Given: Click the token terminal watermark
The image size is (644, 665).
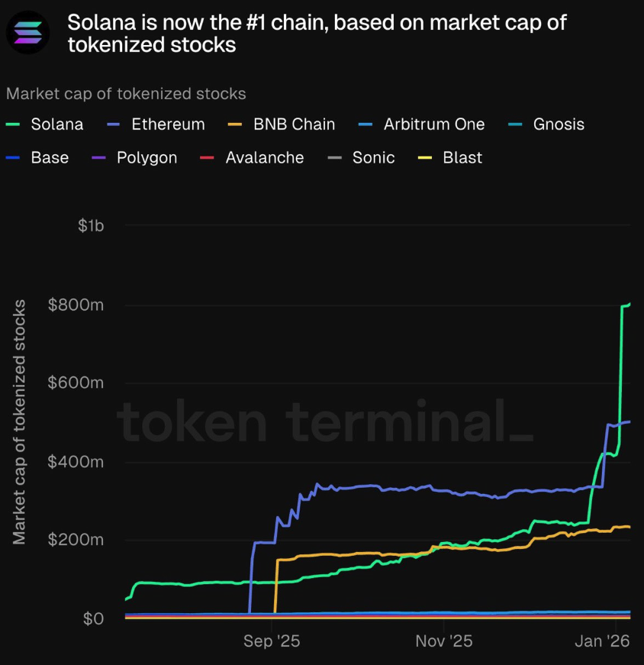Looking at the screenshot, I should (x=324, y=421).
